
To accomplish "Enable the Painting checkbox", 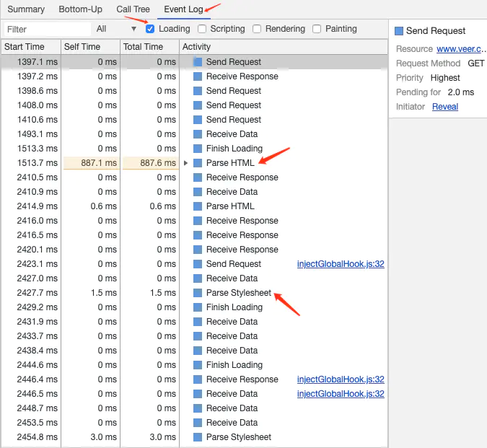I will click(x=317, y=29).
